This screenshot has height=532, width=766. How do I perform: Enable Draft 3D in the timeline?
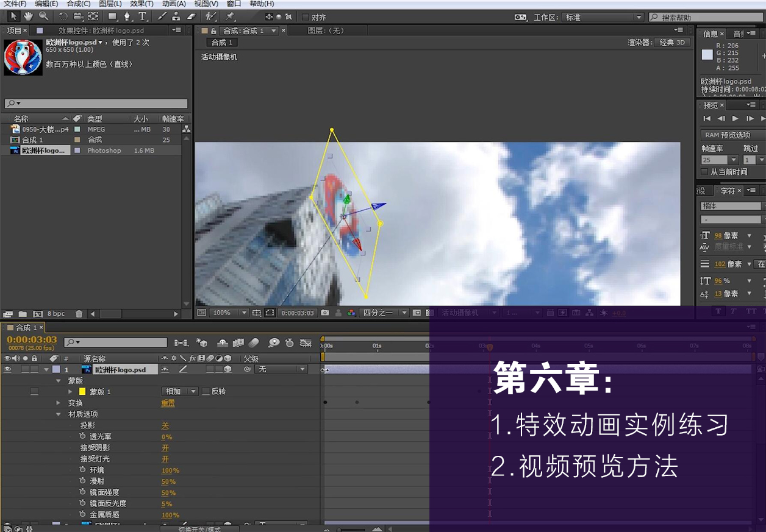[x=202, y=343]
